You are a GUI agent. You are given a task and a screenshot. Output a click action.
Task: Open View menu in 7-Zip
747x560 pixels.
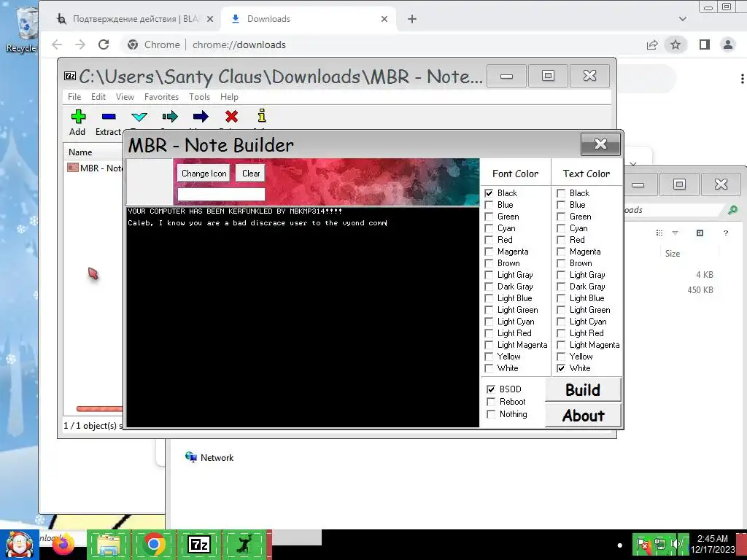click(125, 97)
